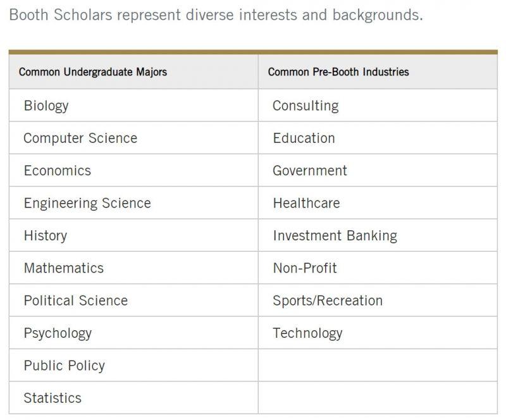The image size is (506, 420).
Task: Click the Common Pre-Booth Industries column header
Action: [x=338, y=72]
